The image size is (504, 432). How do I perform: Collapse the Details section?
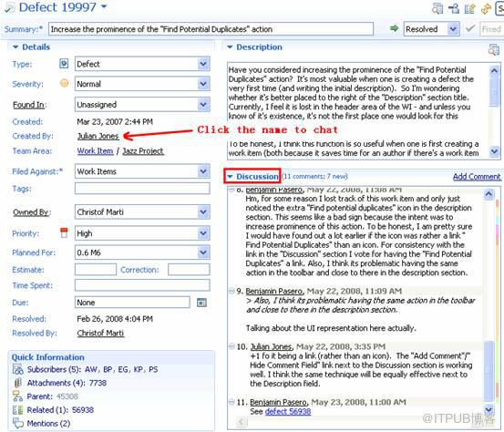click(x=15, y=46)
